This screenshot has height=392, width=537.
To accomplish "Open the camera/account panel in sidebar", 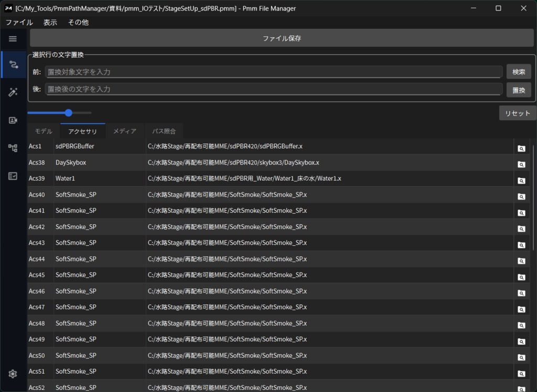I will [12, 120].
